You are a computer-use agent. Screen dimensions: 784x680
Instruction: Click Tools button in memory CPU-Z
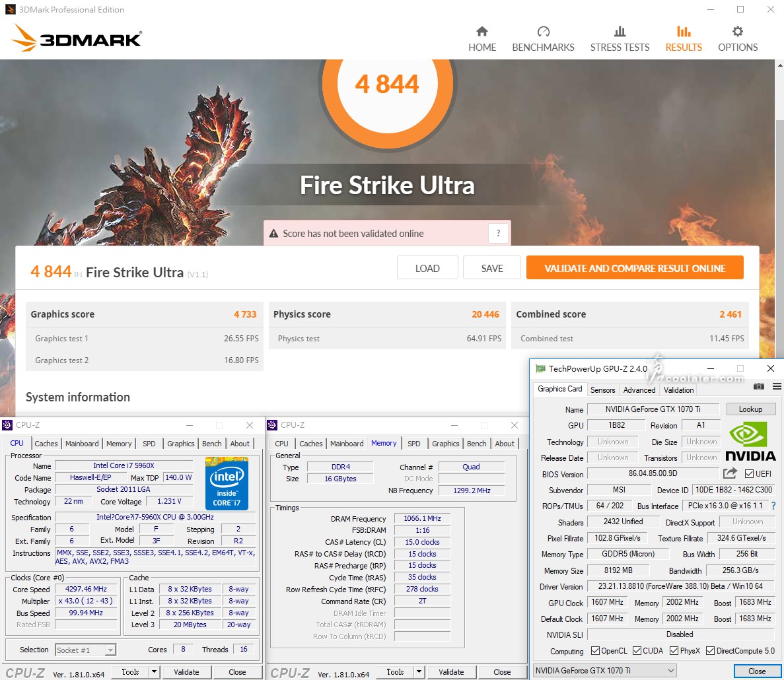point(395,672)
